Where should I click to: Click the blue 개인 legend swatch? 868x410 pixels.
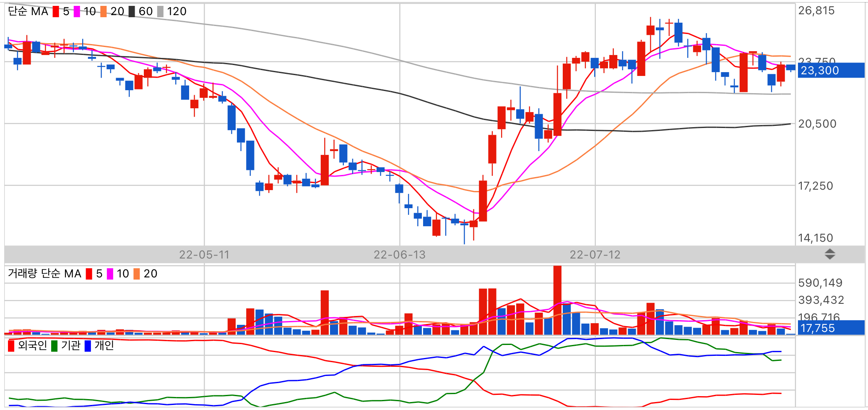pyautogui.click(x=88, y=346)
